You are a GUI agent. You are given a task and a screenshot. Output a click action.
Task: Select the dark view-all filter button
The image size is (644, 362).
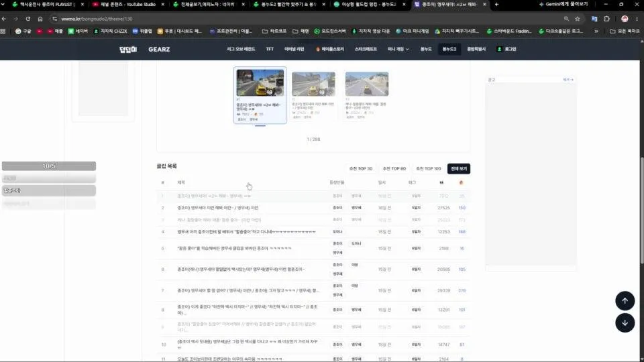pyautogui.click(x=459, y=169)
